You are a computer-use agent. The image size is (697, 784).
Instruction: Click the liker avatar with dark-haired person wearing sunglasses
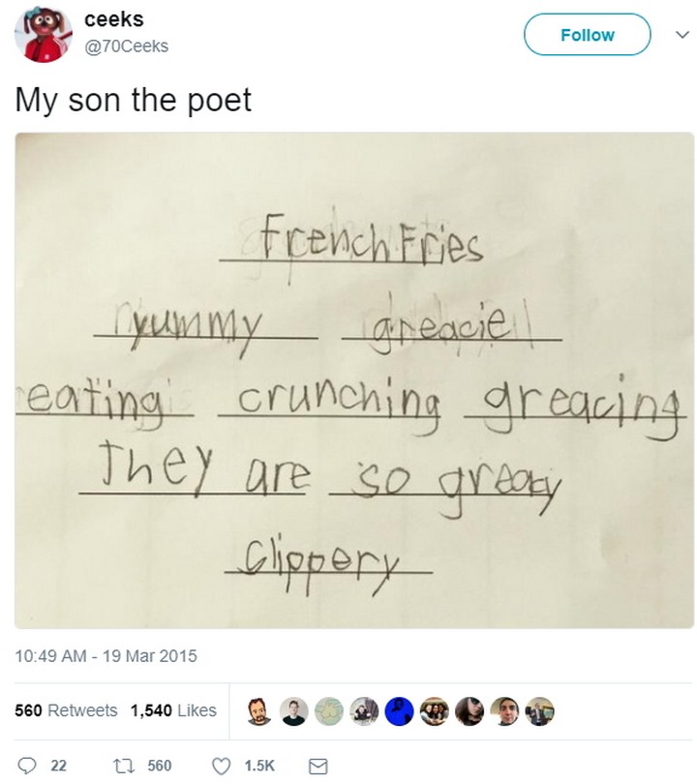coord(470,711)
